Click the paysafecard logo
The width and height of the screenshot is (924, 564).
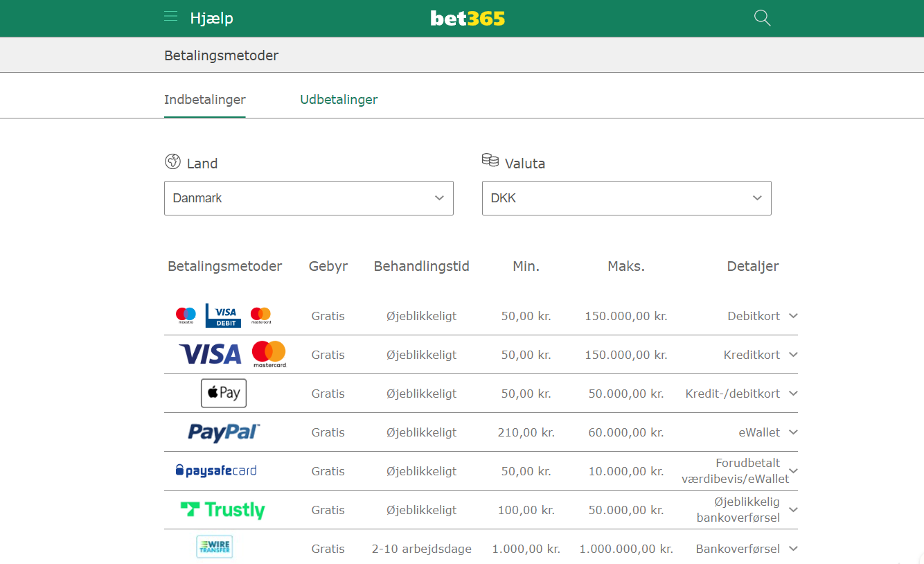tap(216, 471)
